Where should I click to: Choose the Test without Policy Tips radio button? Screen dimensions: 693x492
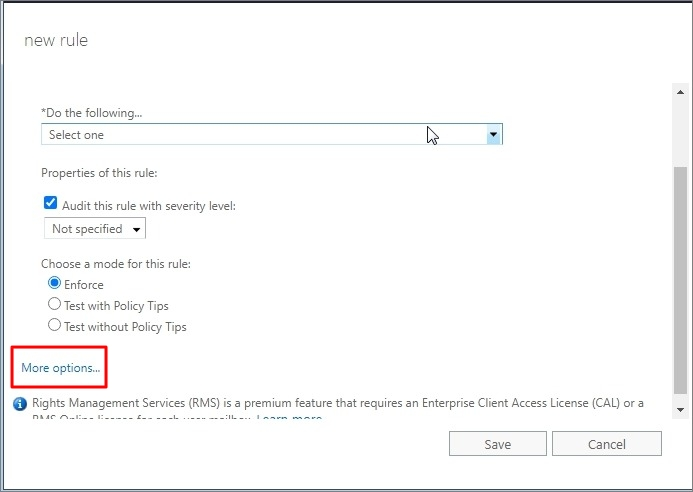(54, 325)
